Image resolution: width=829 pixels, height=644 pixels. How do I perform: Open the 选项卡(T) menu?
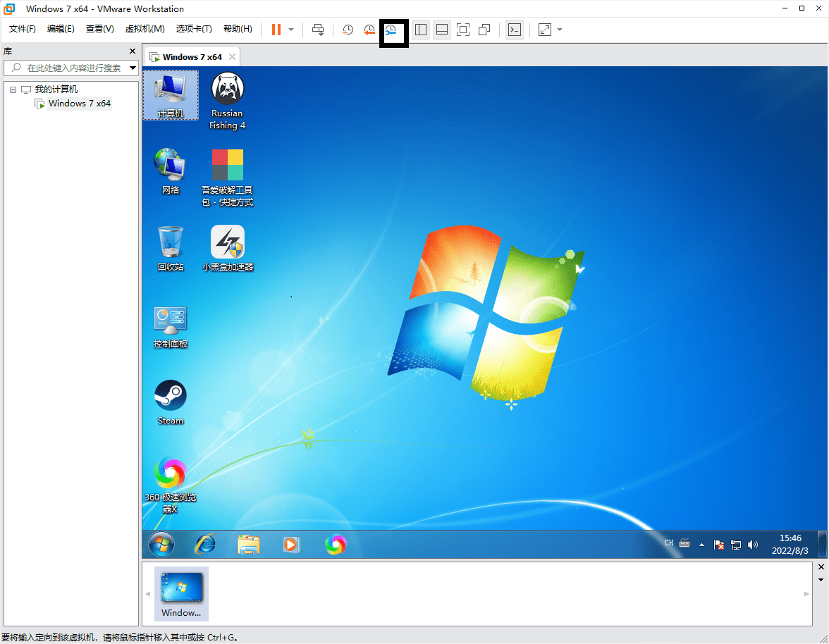(194, 28)
